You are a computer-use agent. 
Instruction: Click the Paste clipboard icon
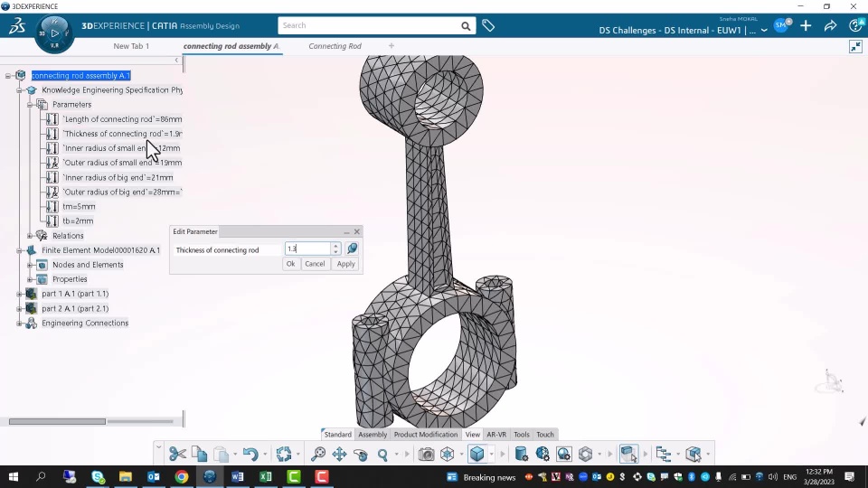pyautogui.click(x=221, y=455)
